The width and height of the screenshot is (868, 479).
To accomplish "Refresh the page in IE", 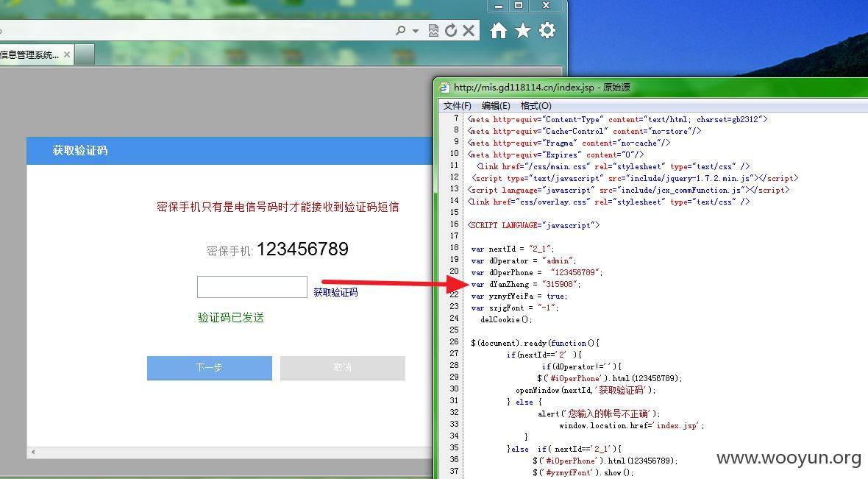I will (451, 30).
